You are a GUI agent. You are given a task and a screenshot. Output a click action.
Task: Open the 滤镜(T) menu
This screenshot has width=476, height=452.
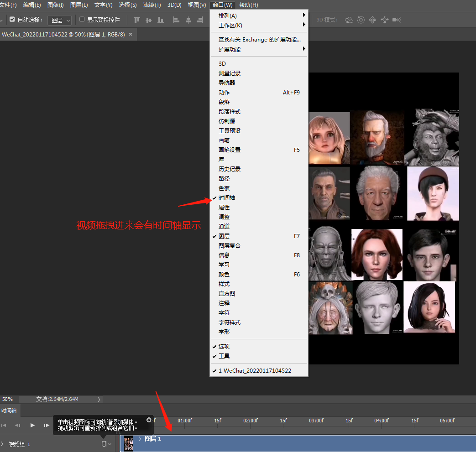[x=152, y=5]
